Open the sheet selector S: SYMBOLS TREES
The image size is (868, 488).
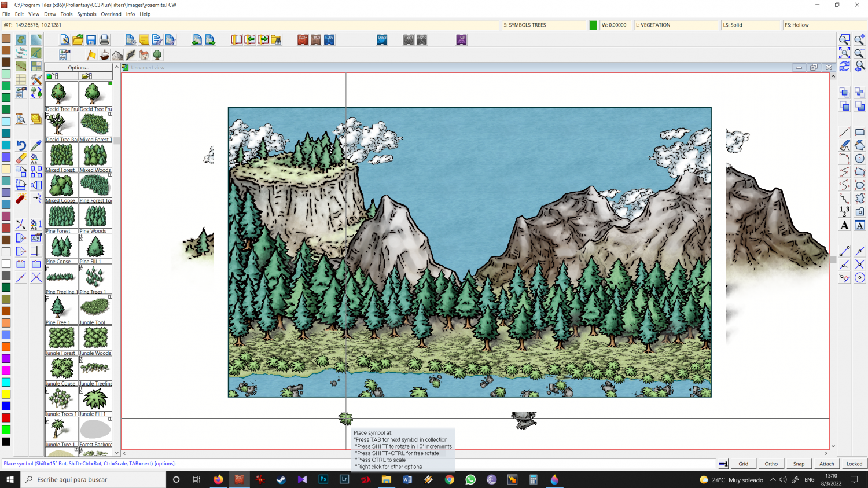[543, 25]
